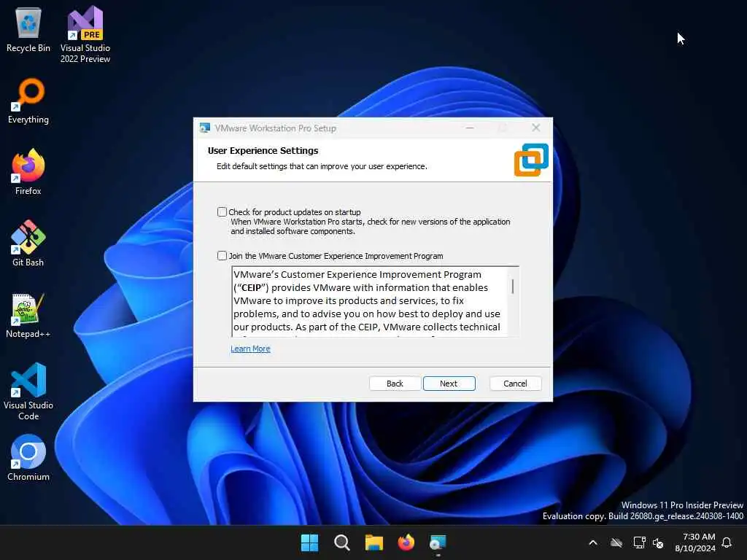The width and height of the screenshot is (747, 560).
Task: Click the VMware Workstation logo in header
Action: tap(531, 160)
